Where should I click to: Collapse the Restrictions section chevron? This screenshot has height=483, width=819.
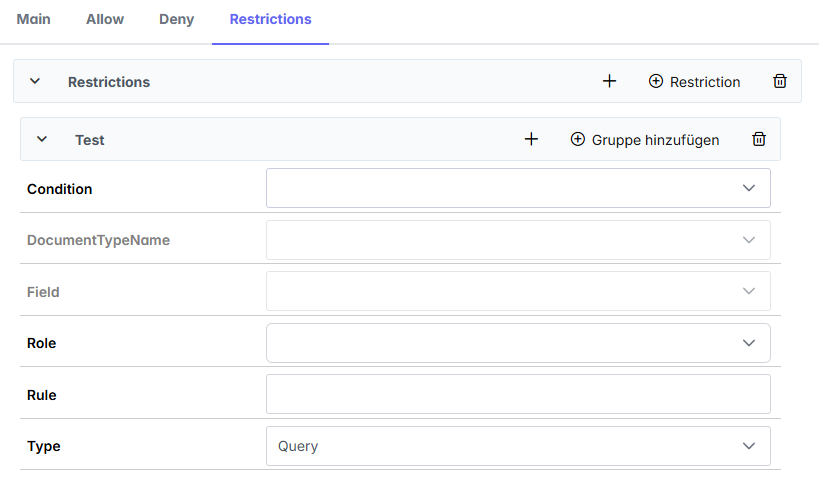[x=35, y=81]
